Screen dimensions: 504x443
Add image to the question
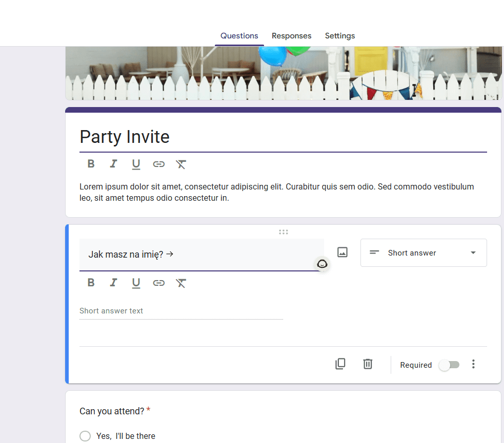tap(342, 252)
